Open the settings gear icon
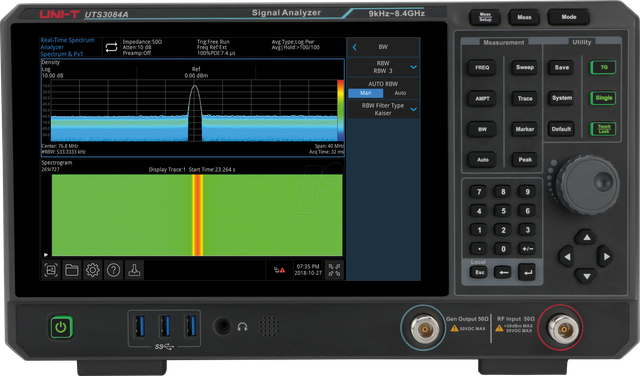640x376 pixels. [x=93, y=270]
